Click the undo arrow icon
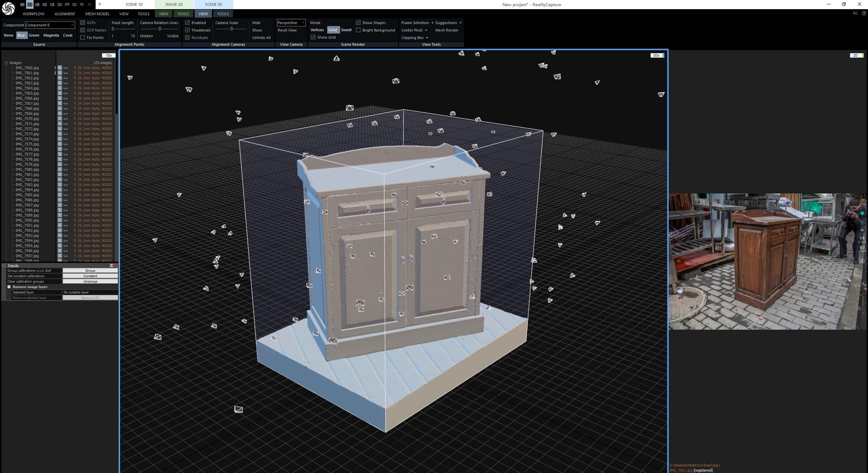 pyautogui.click(x=82, y=4)
